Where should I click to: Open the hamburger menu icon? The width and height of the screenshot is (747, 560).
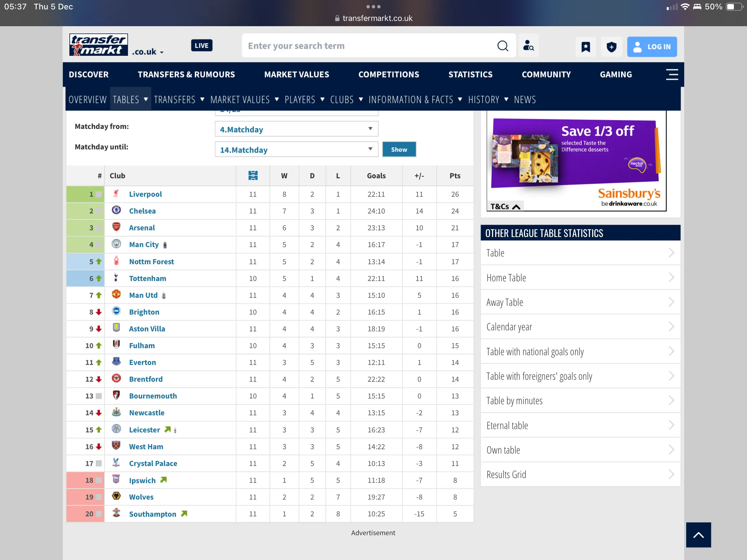(672, 74)
